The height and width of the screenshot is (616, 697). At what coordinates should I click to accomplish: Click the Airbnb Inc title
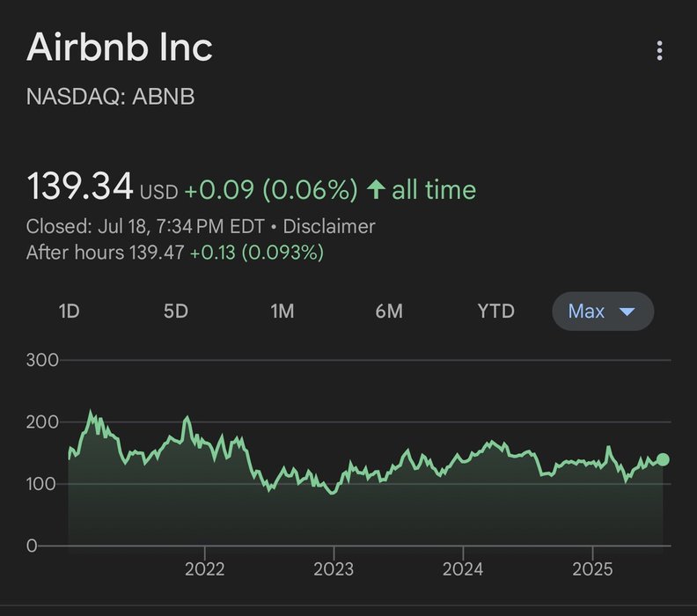point(120,48)
